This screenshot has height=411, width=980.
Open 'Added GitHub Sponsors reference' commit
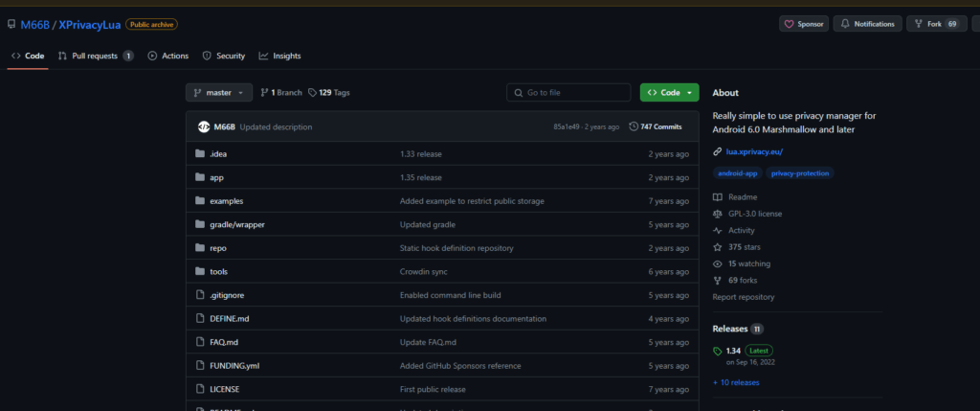(x=460, y=365)
